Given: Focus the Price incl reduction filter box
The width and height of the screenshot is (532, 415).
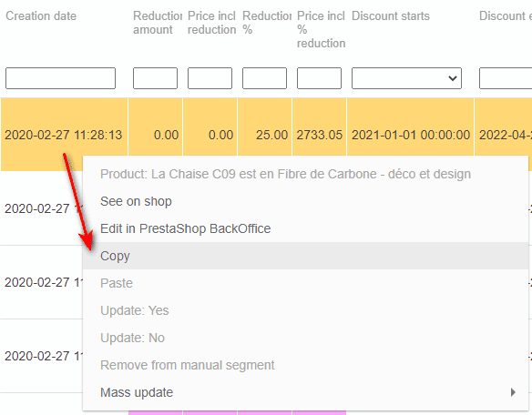Looking at the screenshot, I should pyautogui.click(x=210, y=78).
